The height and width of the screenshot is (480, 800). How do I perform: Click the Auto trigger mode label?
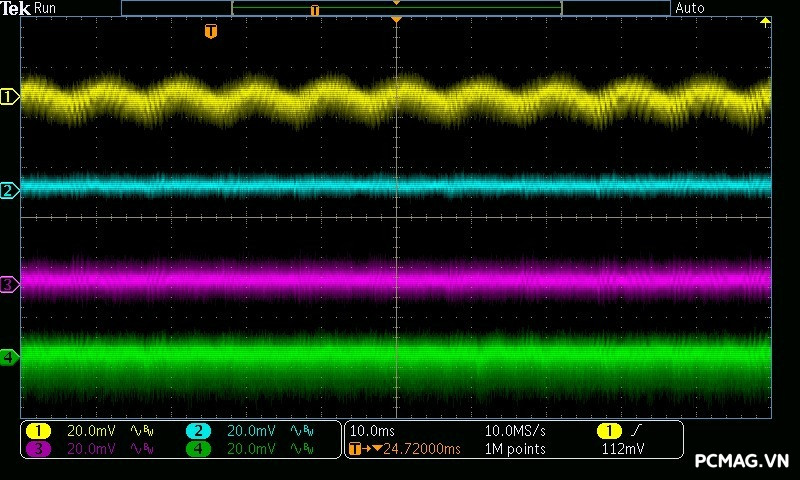pyautogui.click(x=690, y=8)
